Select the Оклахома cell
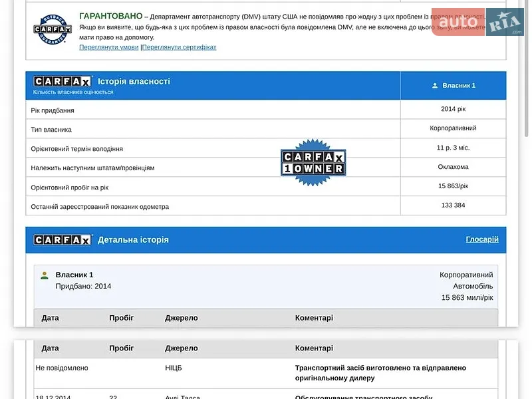 point(454,167)
